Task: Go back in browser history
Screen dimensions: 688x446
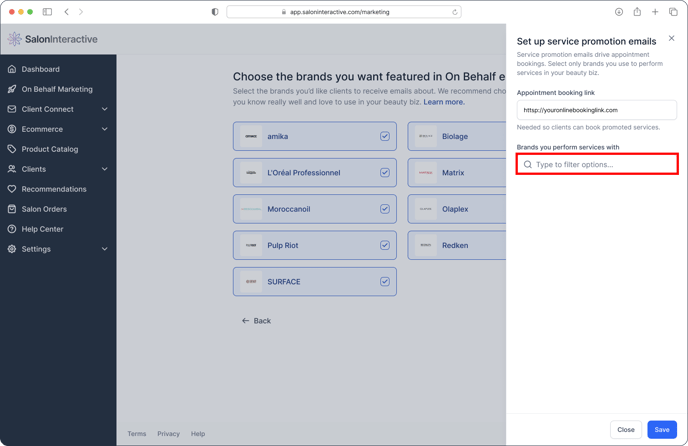Action: click(x=66, y=12)
